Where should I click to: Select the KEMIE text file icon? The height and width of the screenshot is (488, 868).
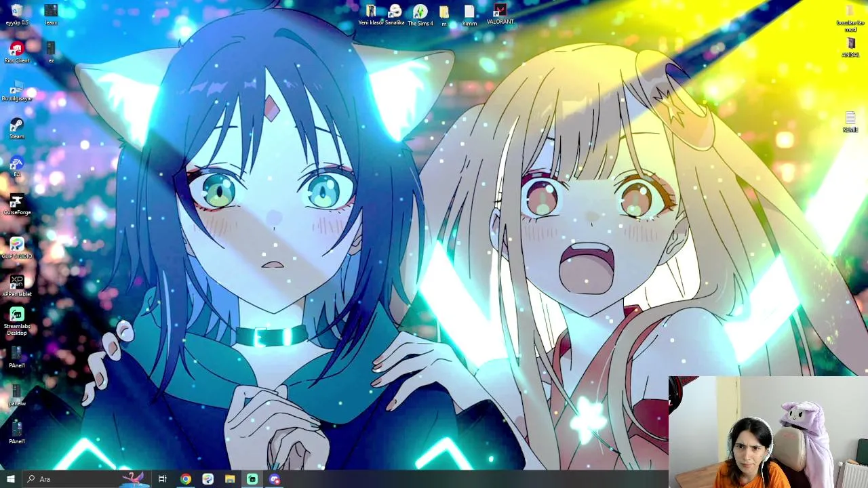click(x=850, y=123)
